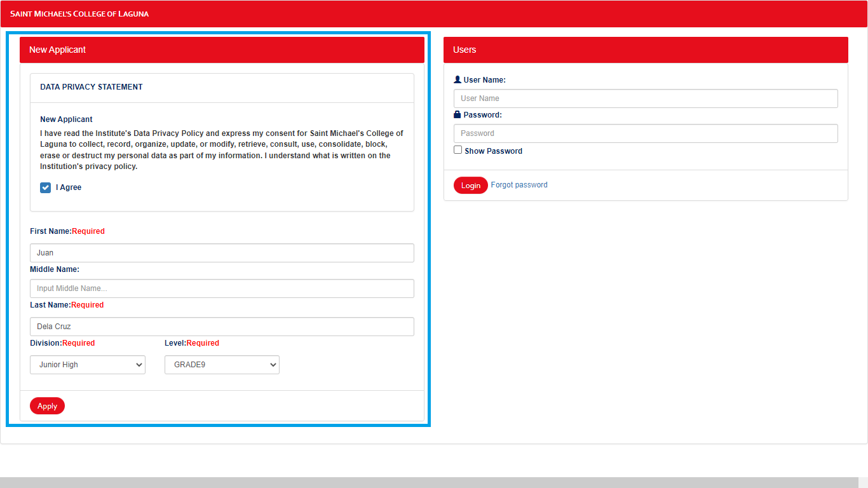This screenshot has height=488, width=868.
Task: Click the First Name field containing Juan
Action: 222,252
